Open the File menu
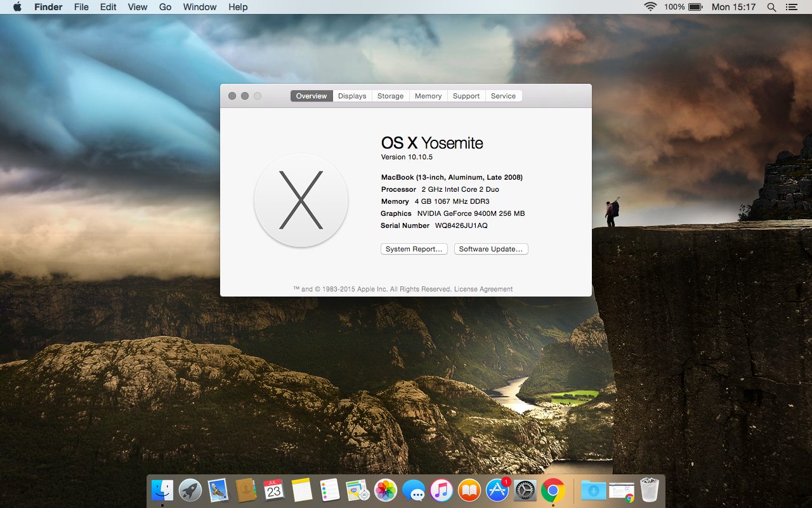 [x=81, y=7]
